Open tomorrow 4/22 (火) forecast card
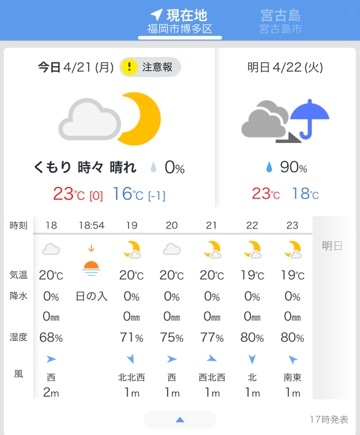Screen dimensions: 360x435 (286, 128)
